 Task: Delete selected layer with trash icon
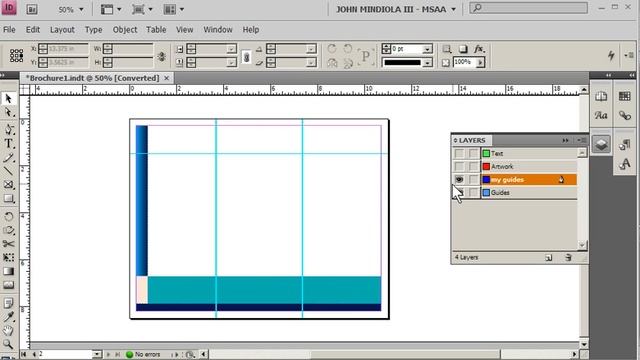click(568, 258)
